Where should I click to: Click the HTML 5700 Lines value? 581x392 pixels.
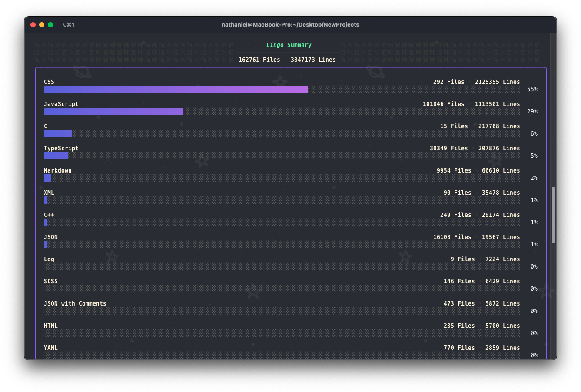pyautogui.click(x=502, y=326)
